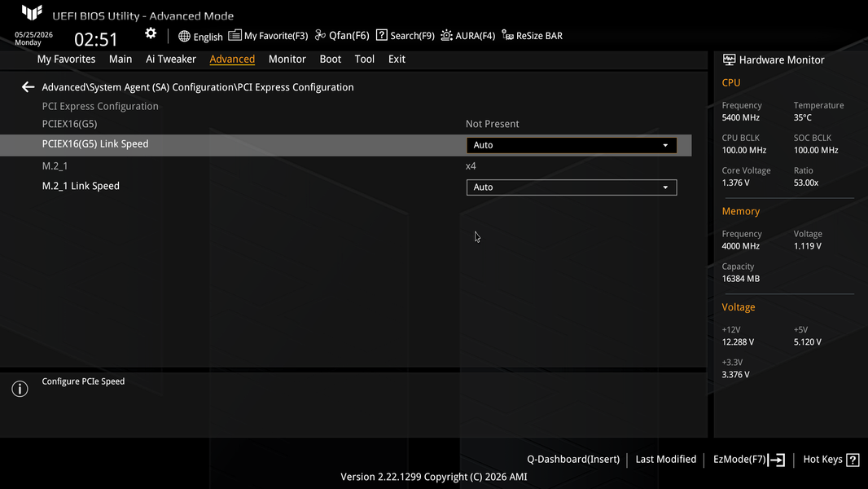Click CPU Temperature 35°C value
This screenshot has height=489, width=868.
tap(803, 117)
